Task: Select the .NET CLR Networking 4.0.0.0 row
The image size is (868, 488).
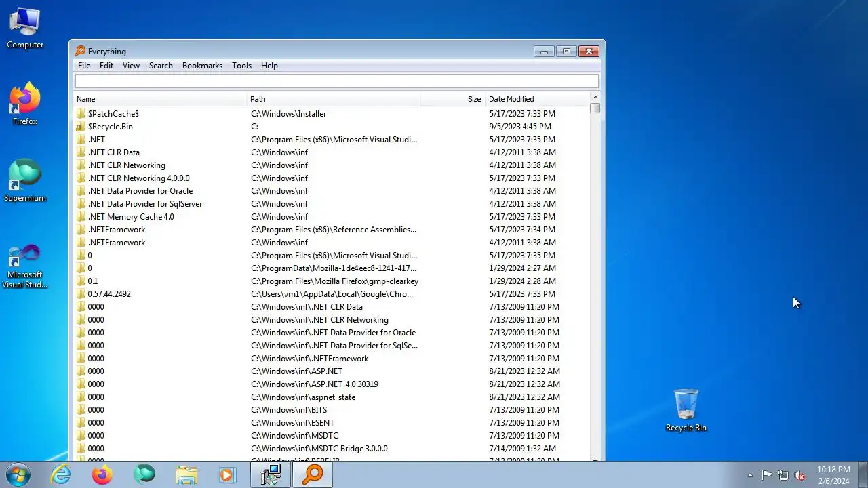Action: [x=332, y=178]
